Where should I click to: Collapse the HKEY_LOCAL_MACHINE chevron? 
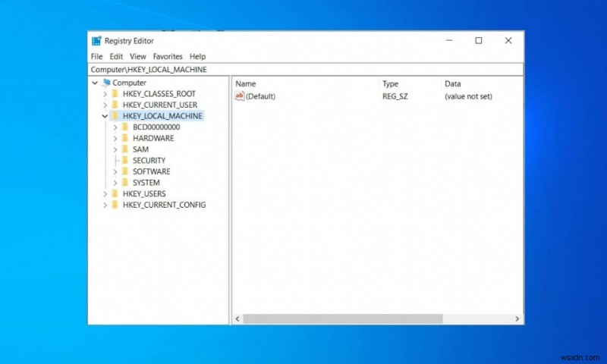105,116
